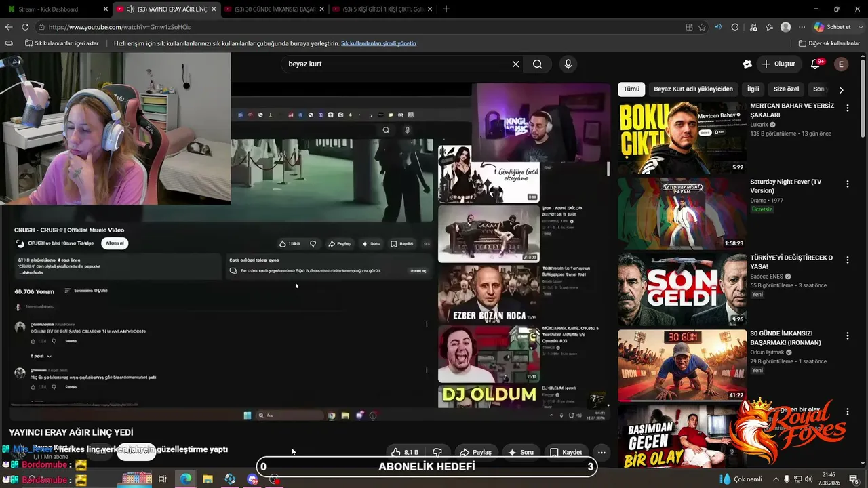Open a new browser tab with plus
The height and width of the screenshot is (488, 868).
[446, 9]
